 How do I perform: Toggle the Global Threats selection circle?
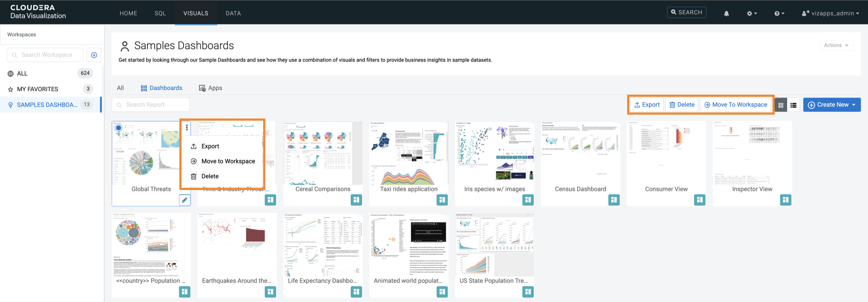tap(118, 128)
